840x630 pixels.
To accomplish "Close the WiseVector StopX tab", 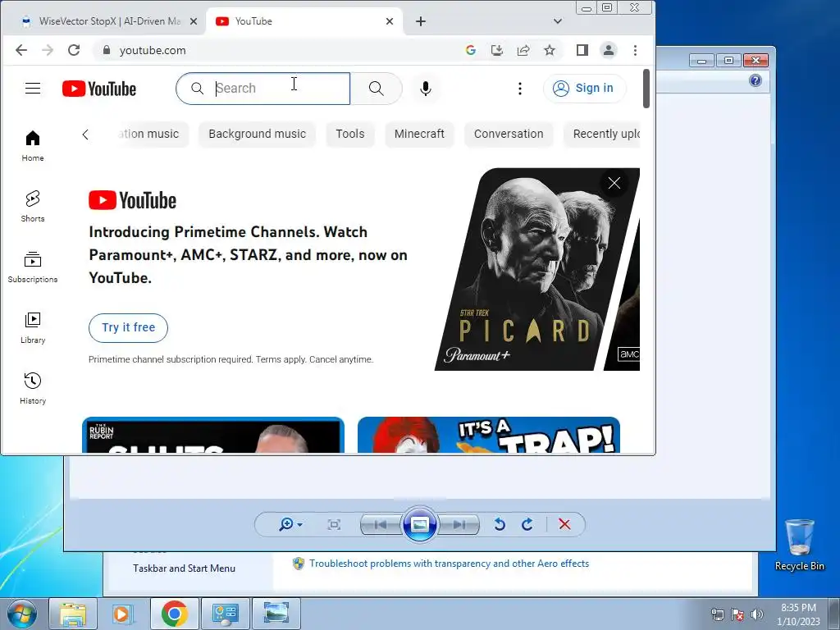I will (x=194, y=21).
